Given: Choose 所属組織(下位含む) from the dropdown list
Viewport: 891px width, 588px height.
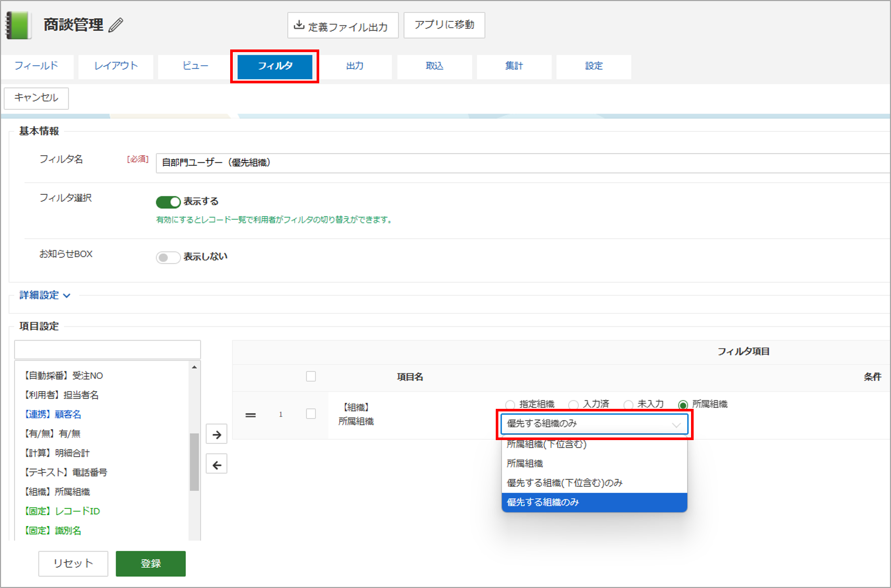Looking at the screenshot, I should [x=594, y=444].
